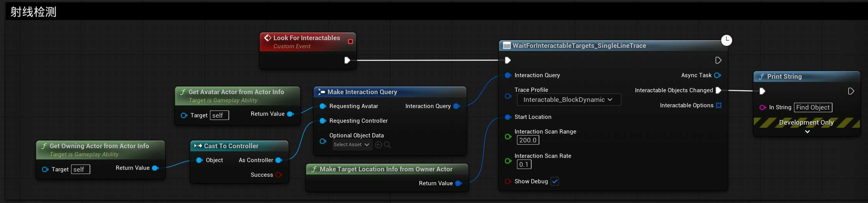This screenshot has height=203, width=868.
Task: Click the In String Find Object text field
Action: click(x=813, y=107)
